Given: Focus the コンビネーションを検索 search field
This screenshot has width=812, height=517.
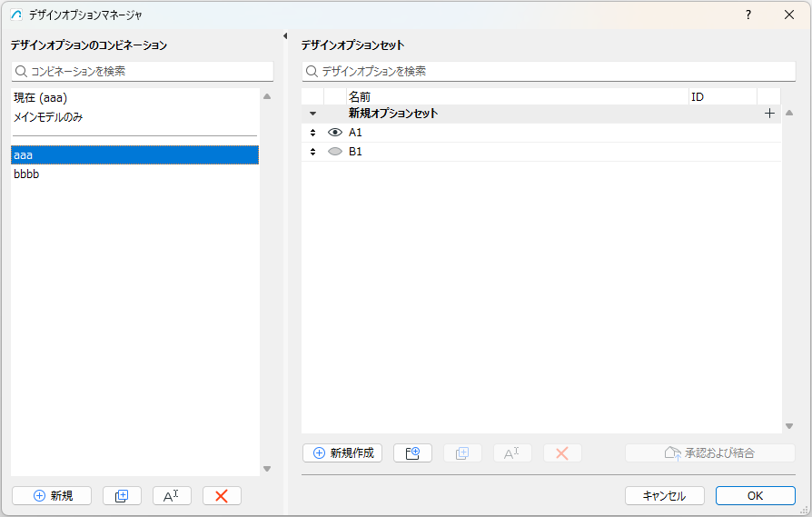Looking at the screenshot, I should coord(143,72).
